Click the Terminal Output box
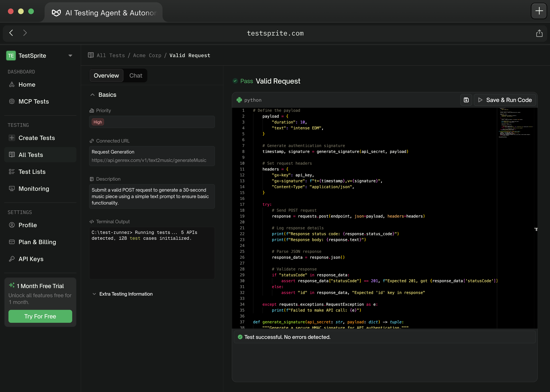This screenshot has height=392, width=550. point(152,253)
